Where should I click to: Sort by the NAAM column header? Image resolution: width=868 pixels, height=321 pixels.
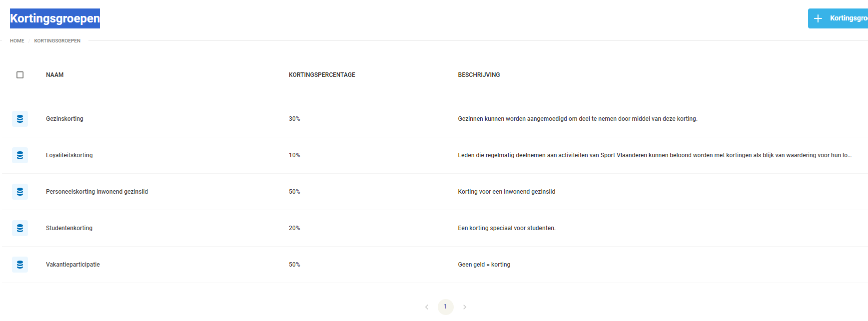pos(54,75)
